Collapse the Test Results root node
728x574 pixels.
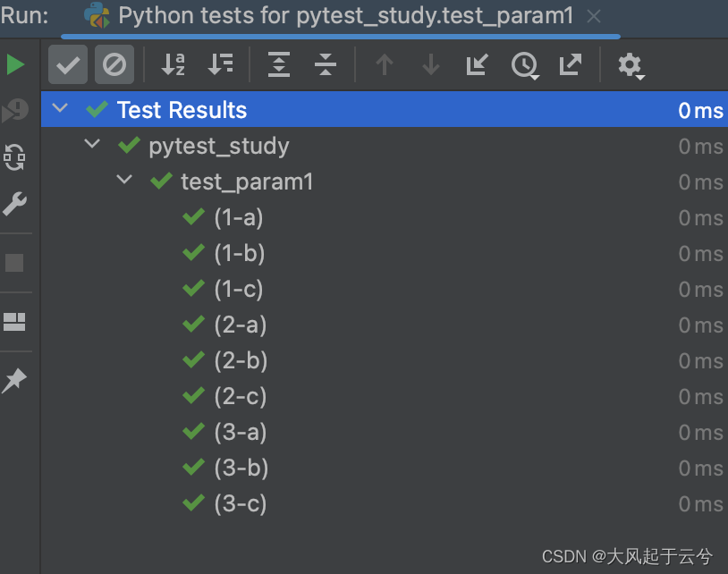59,109
